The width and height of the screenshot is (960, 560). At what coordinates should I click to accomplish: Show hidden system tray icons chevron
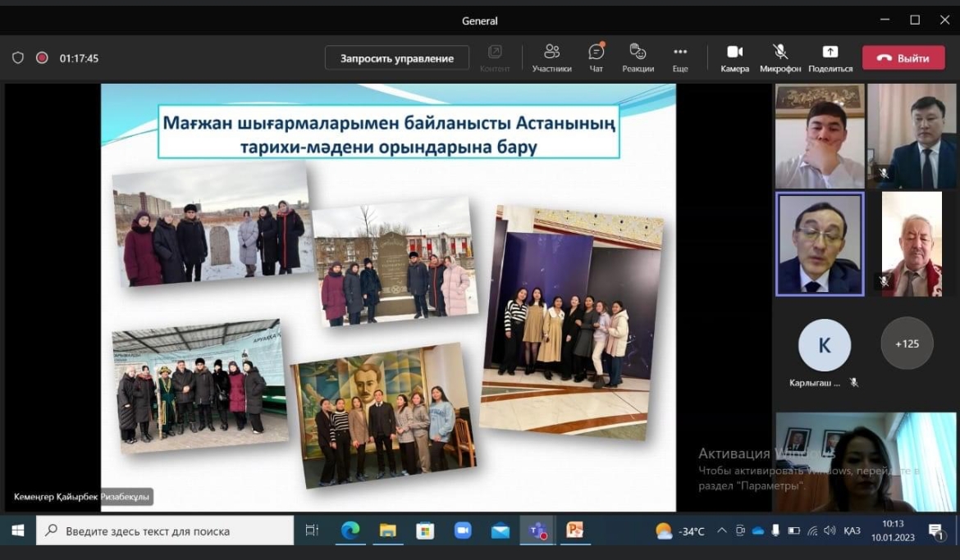pos(722,530)
